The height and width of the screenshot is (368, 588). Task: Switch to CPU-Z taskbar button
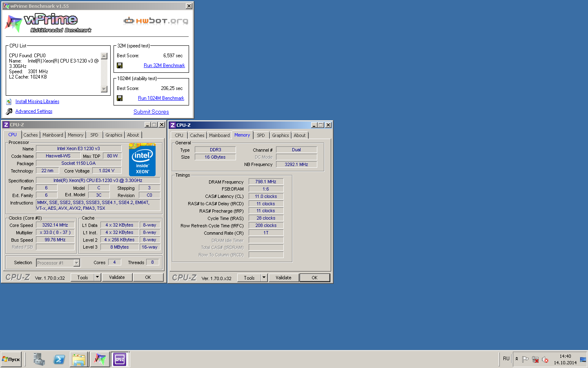[120, 359]
